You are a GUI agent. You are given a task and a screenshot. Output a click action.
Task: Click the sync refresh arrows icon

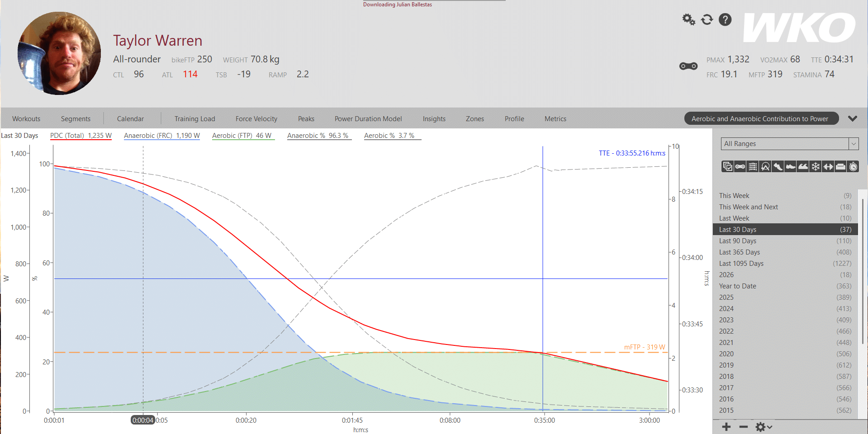[707, 19]
